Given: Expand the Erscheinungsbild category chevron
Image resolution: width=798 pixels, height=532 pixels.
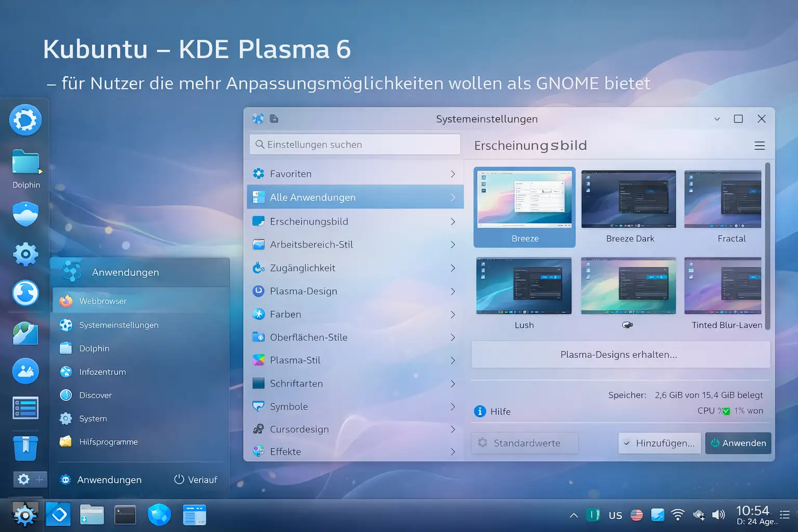Looking at the screenshot, I should [x=453, y=221].
